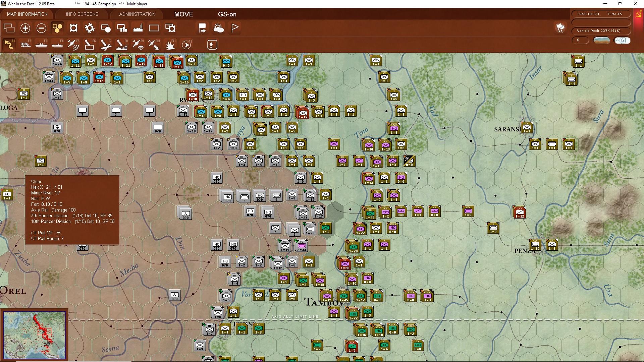Click the Vehicle Pool 237K readout

[601, 31]
